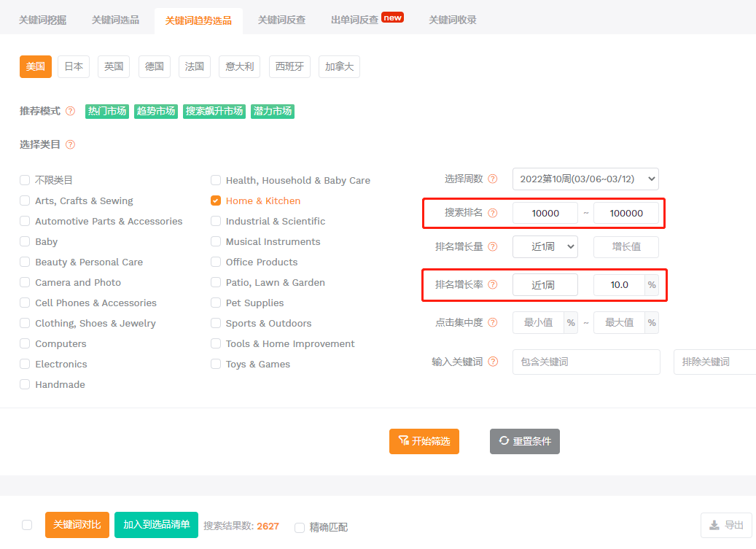This screenshot has width=756, height=549.
Task: Click help icon next to 排名增长量
Action: 492,246
